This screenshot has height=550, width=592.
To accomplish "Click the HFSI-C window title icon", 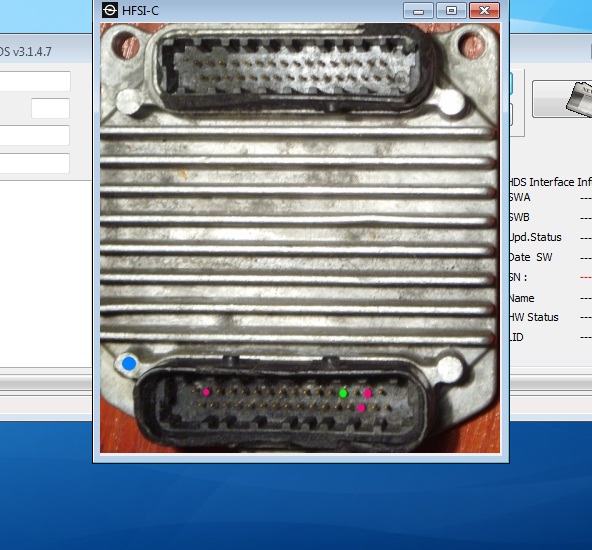I will click(110, 10).
